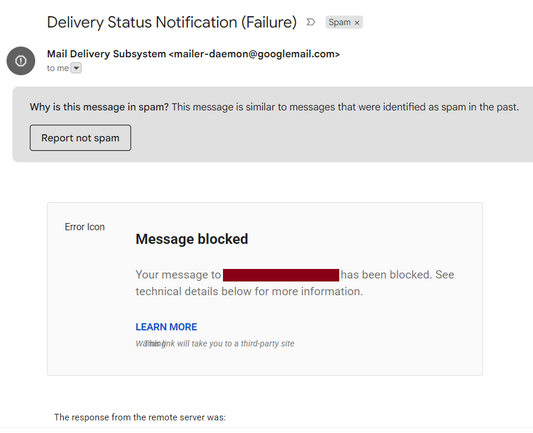Open the sender's warning avatar icon
This screenshot has width=533, height=433.
[21, 61]
